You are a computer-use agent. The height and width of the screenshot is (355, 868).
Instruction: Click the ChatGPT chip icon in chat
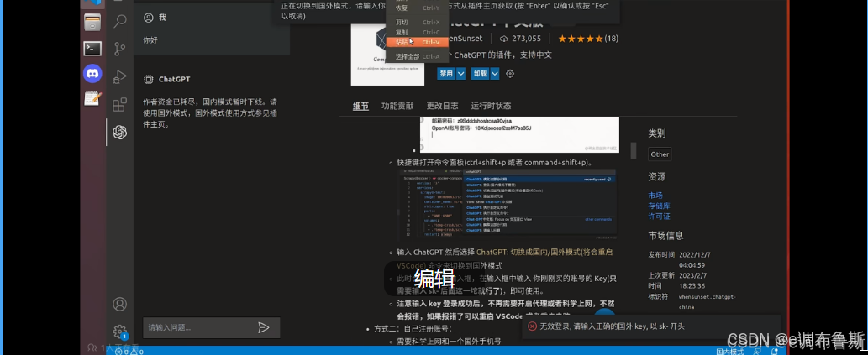point(149,79)
